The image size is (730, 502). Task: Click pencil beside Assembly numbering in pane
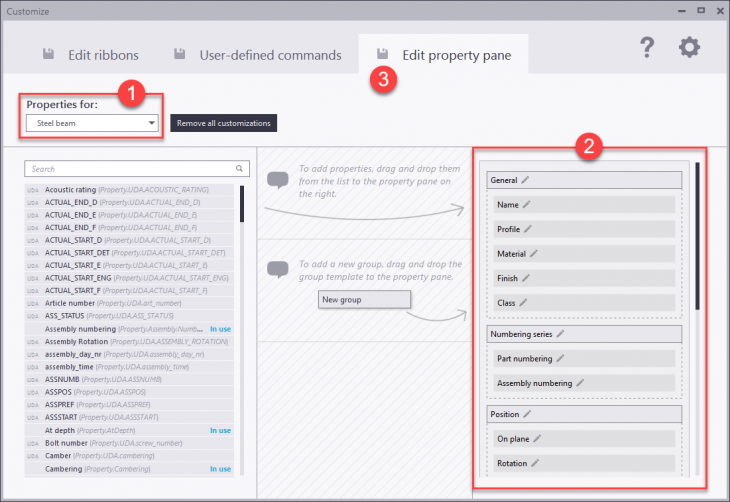580,383
